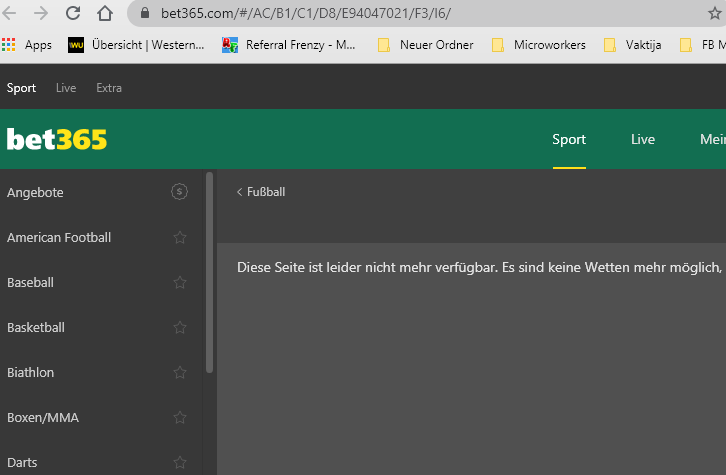This screenshot has width=726, height=475.
Task: Select Sport in top dark bar
Action: [21, 88]
